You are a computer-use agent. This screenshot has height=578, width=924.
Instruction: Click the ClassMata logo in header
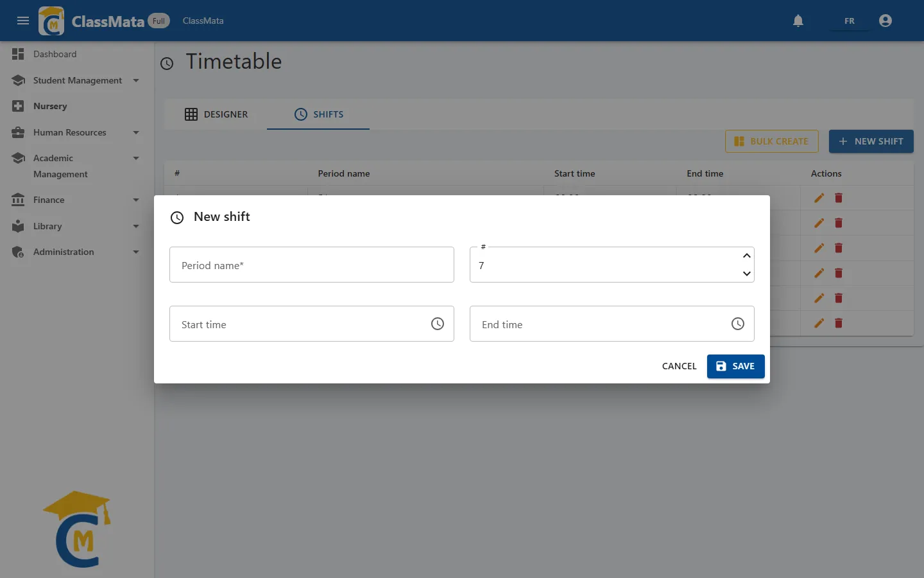(x=51, y=21)
